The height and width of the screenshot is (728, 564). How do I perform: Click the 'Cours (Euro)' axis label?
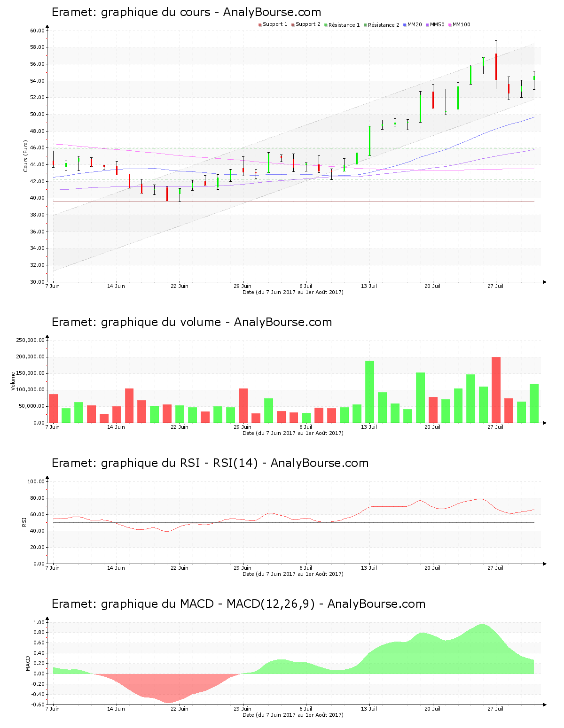coord(26,156)
